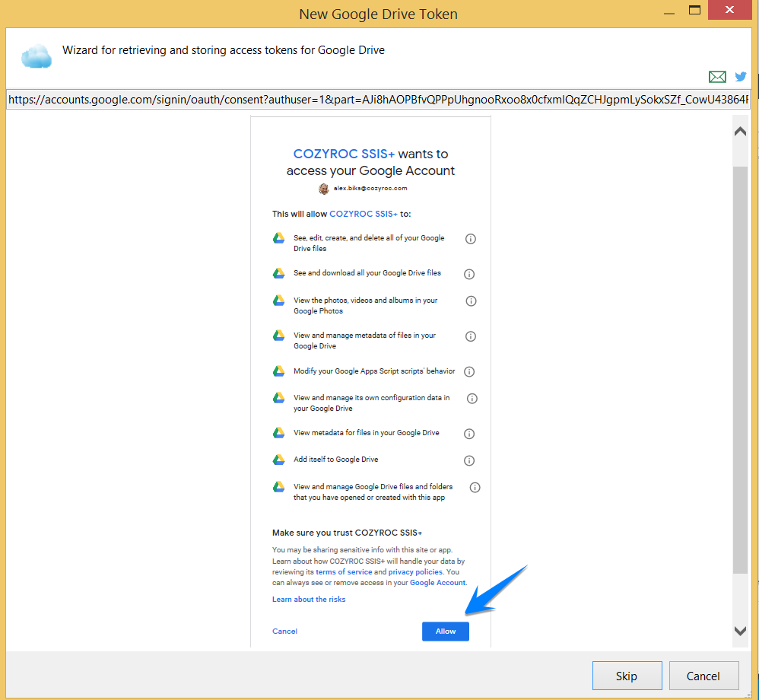Click COZYROC SSIS+ link in 'This will allow'

pos(364,214)
